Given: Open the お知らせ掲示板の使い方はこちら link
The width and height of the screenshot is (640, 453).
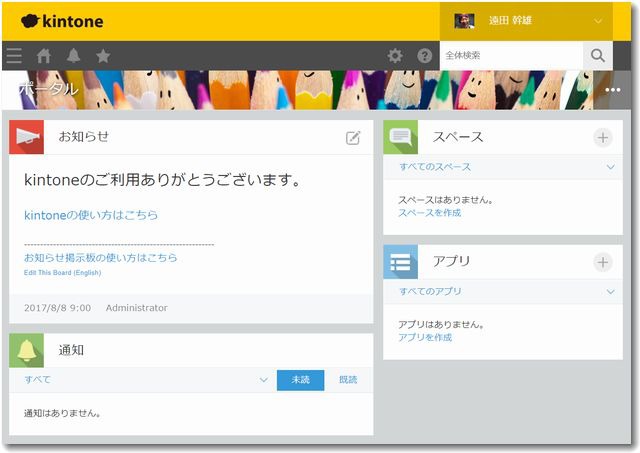Looking at the screenshot, I should tap(100, 258).
